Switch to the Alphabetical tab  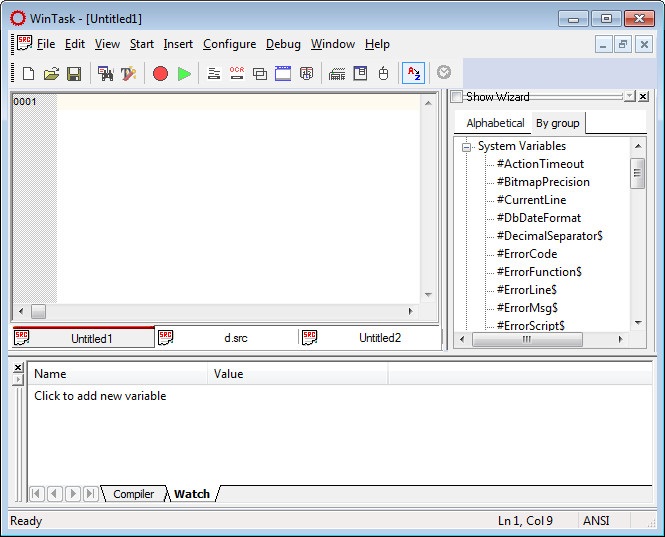[x=495, y=123]
